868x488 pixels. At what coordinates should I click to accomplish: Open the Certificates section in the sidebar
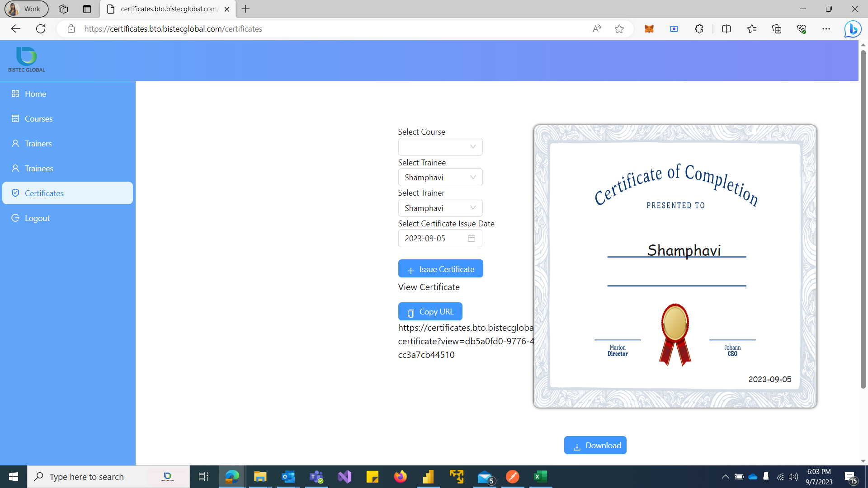click(44, 193)
